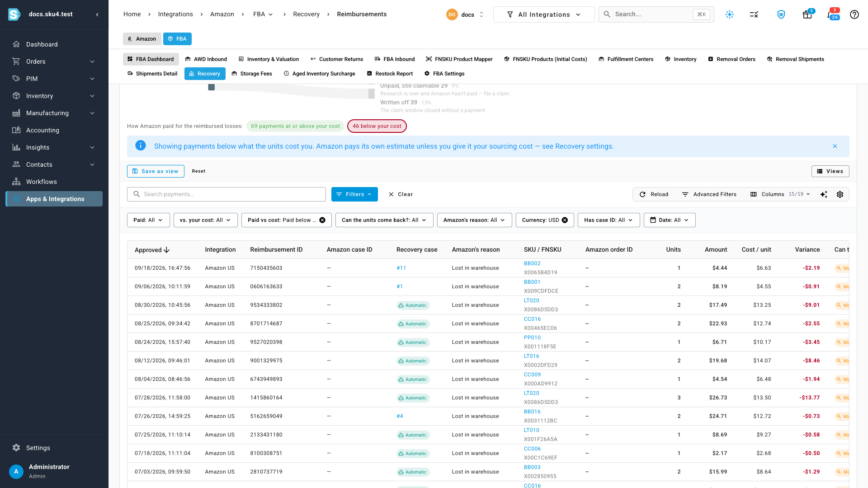Click Save as view button
The image size is (868, 488).
[x=156, y=171]
